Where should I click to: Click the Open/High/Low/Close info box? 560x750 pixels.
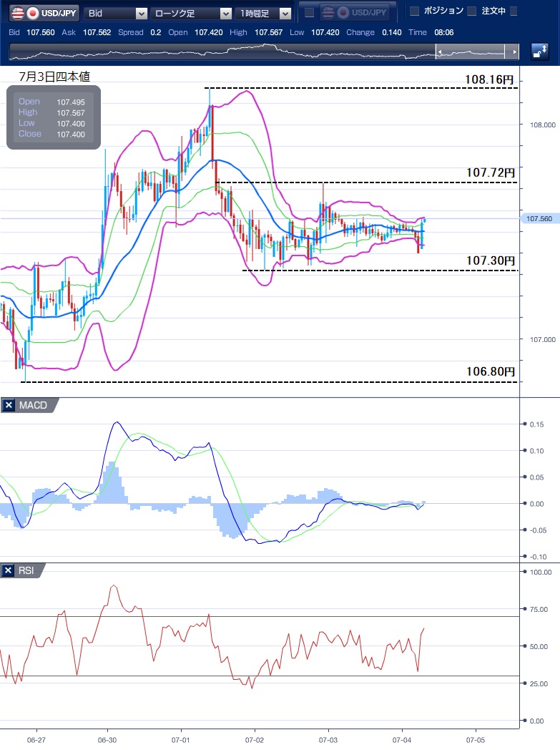point(54,118)
